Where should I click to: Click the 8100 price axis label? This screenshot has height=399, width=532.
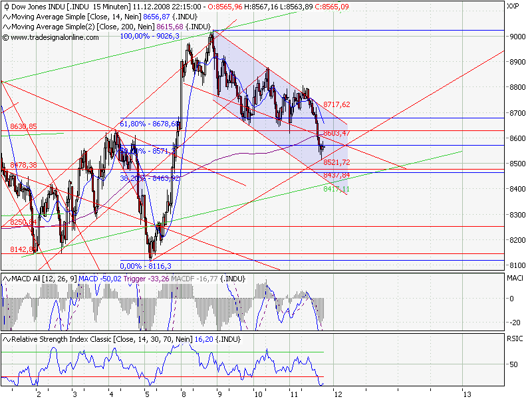pyautogui.click(x=517, y=265)
